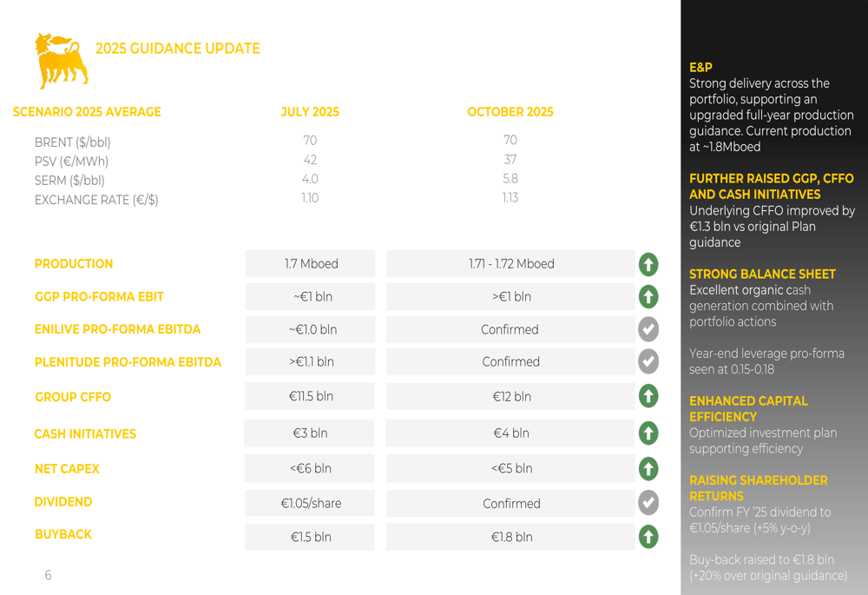The image size is (868, 595).
Task: Click the green arrow in Buyback row
Action: [648, 537]
